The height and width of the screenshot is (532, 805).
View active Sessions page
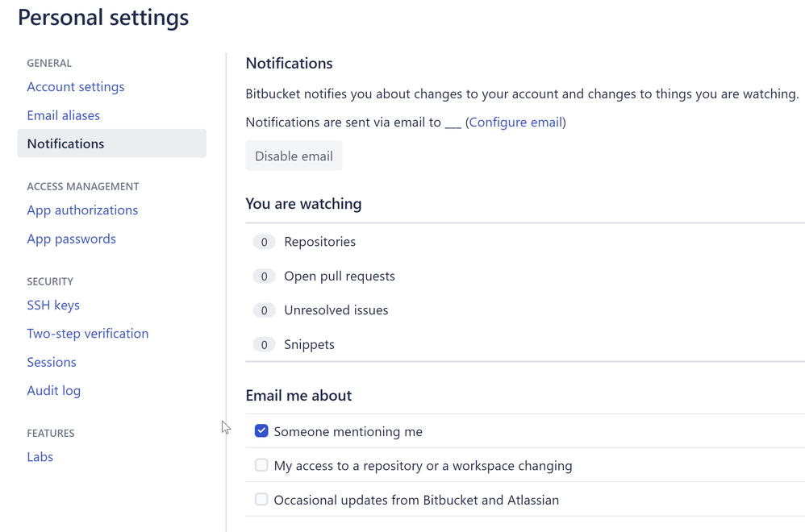point(52,362)
